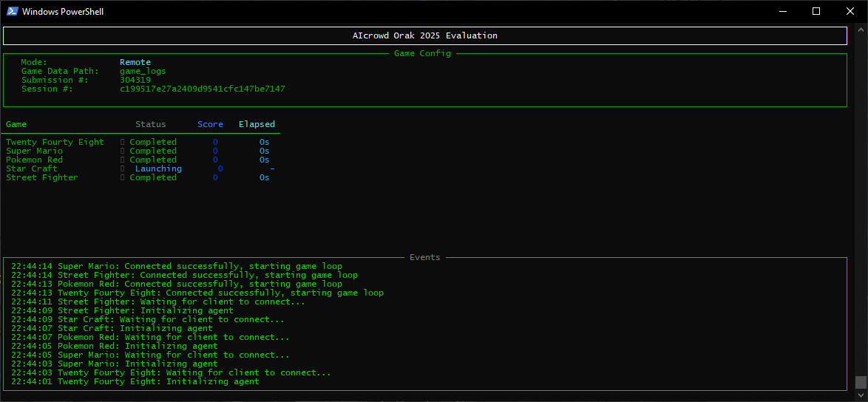
Task: Minimize the Windows PowerShell window
Action: coord(782,11)
